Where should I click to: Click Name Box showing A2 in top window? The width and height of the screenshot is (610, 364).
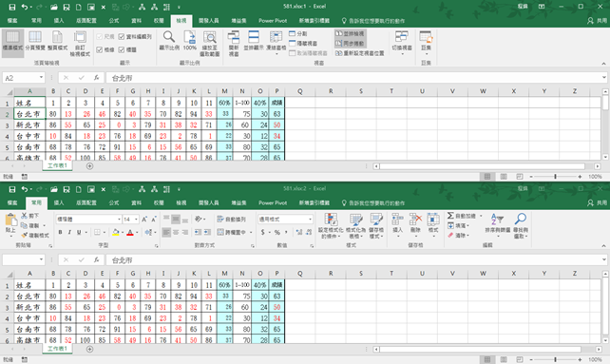coord(24,78)
